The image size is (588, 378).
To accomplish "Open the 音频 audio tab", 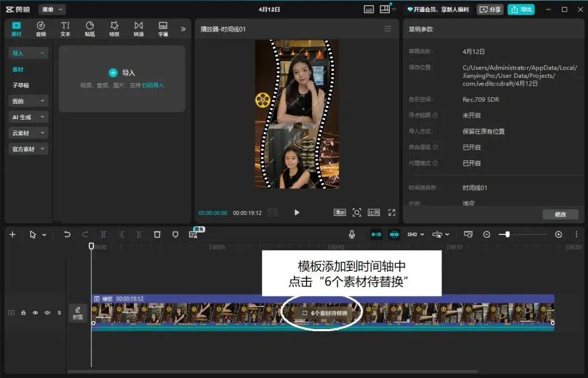I will pyautogui.click(x=41, y=29).
